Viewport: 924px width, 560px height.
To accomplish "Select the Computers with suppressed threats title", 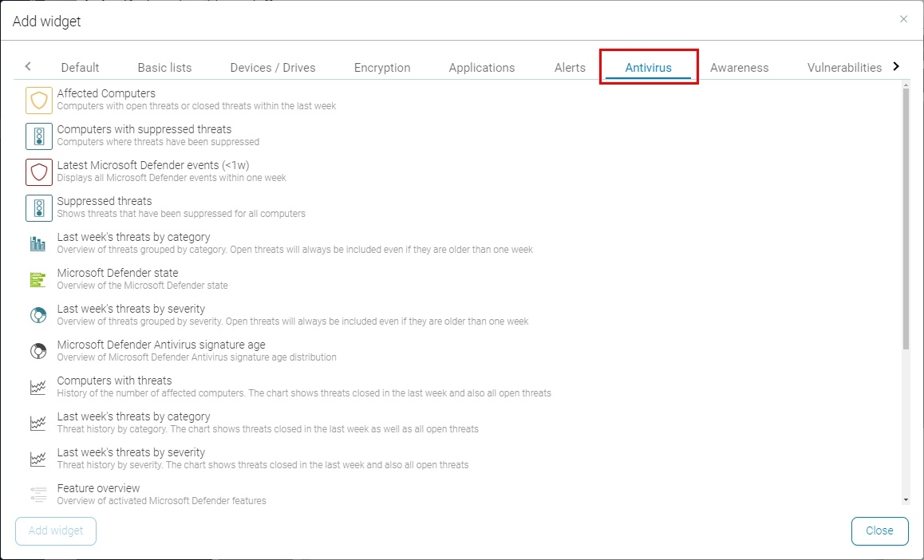I will coord(144,129).
